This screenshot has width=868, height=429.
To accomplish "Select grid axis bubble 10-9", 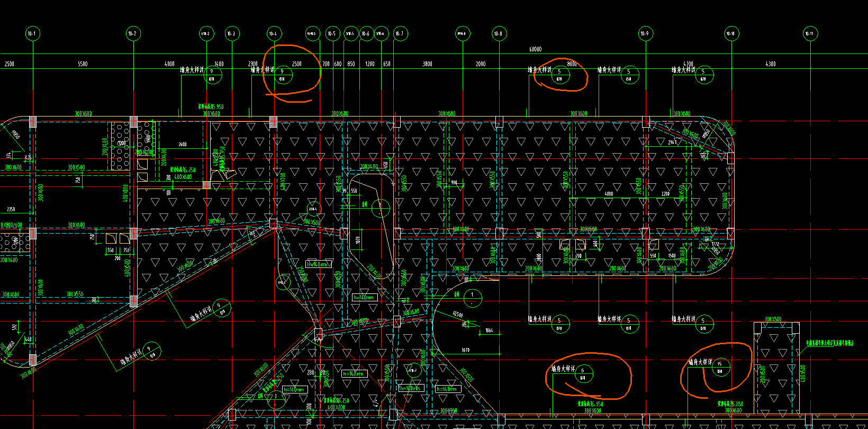I will [645, 34].
